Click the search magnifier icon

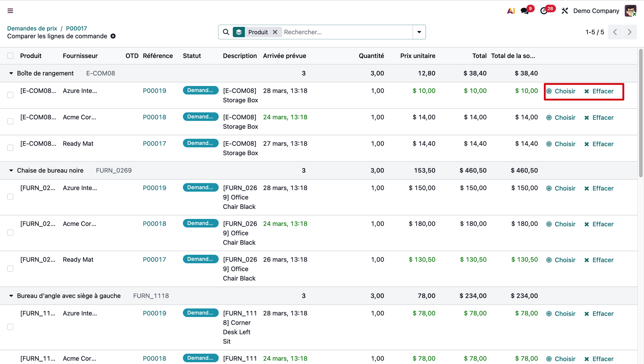(x=226, y=32)
